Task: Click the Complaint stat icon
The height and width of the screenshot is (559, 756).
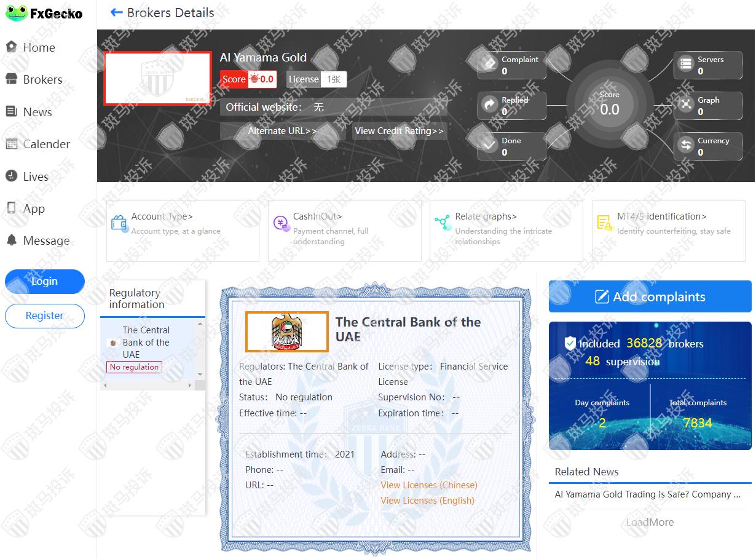Action: coord(490,64)
